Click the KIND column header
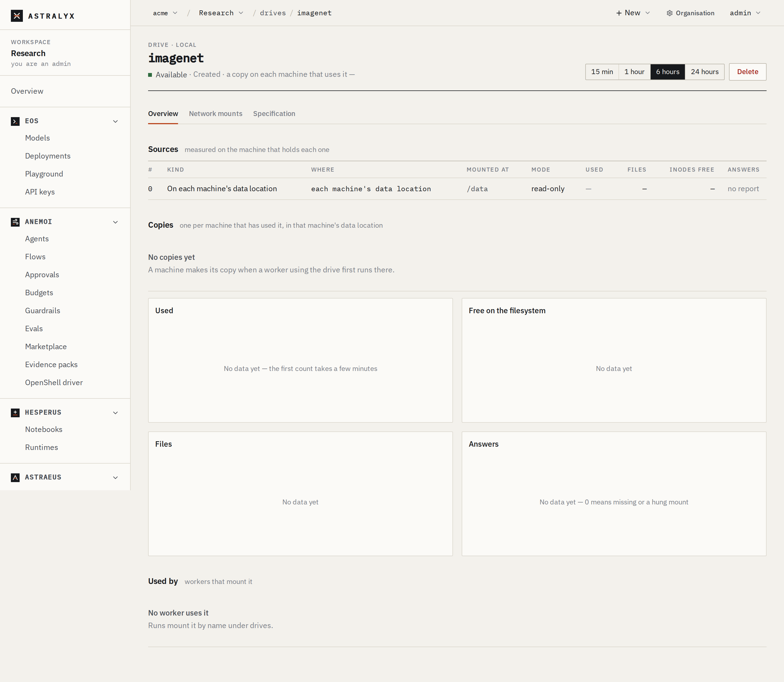The width and height of the screenshot is (784, 682). (x=176, y=170)
